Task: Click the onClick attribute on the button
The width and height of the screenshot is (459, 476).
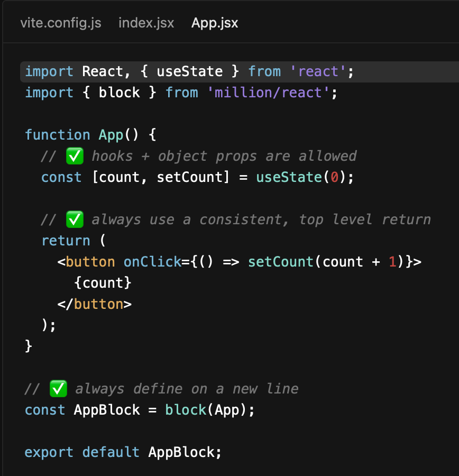Action: point(152,261)
